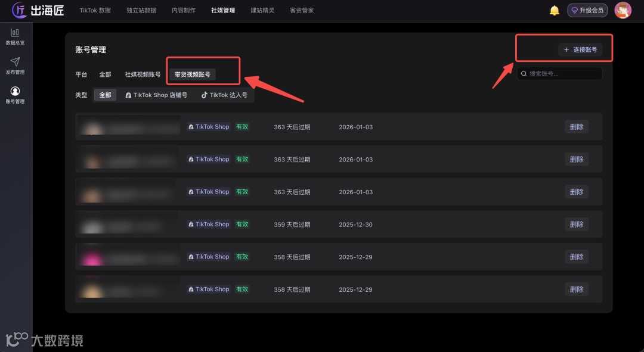
Task: Select the 社媒视频账号 platform filter
Action: pos(143,74)
